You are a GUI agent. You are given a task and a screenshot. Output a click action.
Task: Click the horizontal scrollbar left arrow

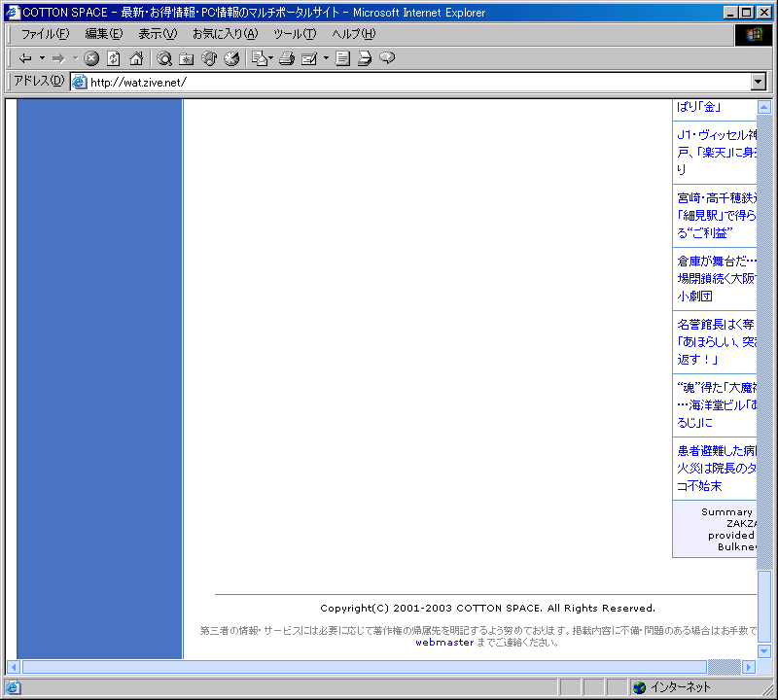(14, 667)
